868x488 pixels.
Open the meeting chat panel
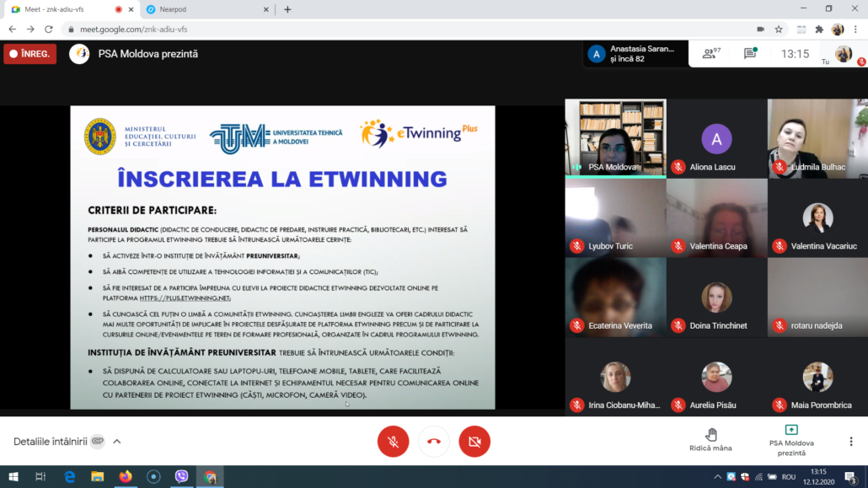[x=749, y=54]
